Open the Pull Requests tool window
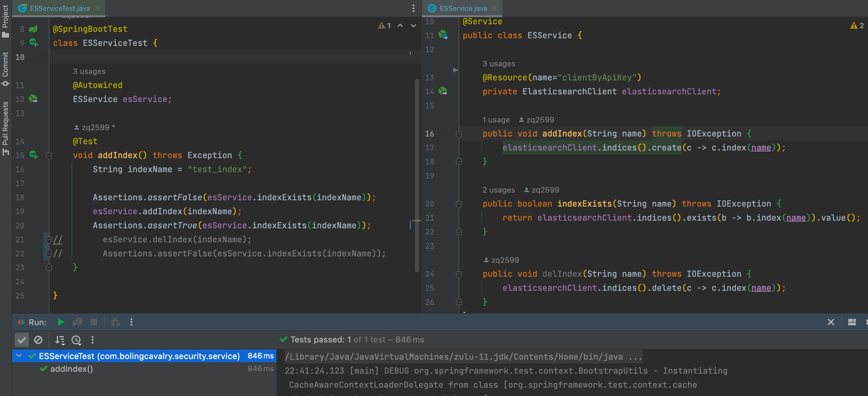The width and height of the screenshot is (868, 396). pos(5,125)
